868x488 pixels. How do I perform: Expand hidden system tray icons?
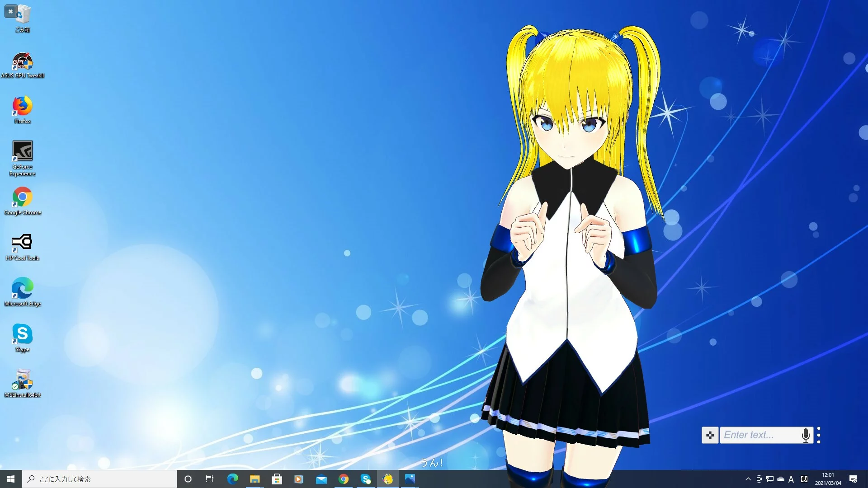[748, 479]
